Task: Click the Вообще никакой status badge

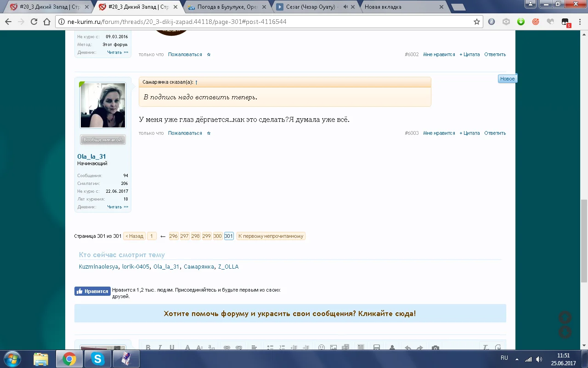Action: (103, 139)
